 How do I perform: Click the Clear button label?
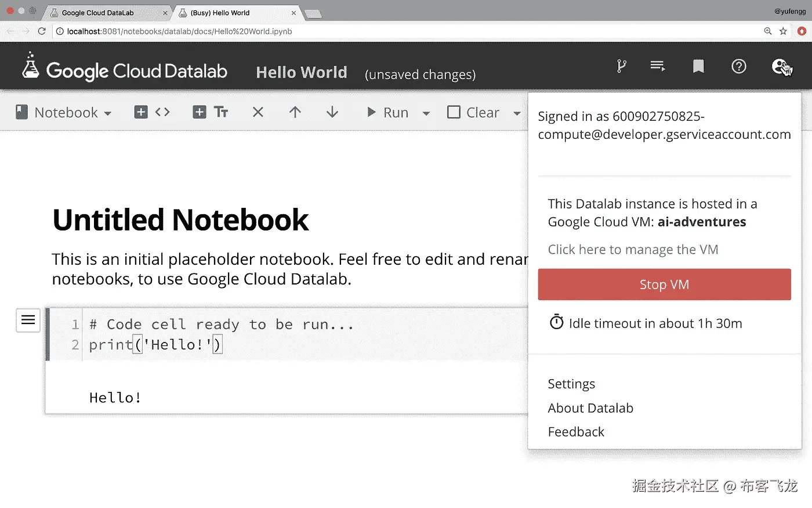(483, 113)
